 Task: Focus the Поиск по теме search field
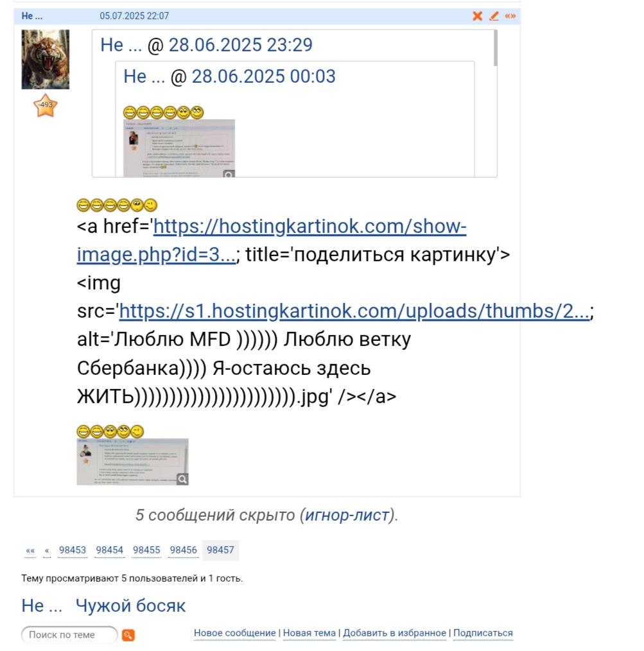click(x=69, y=635)
